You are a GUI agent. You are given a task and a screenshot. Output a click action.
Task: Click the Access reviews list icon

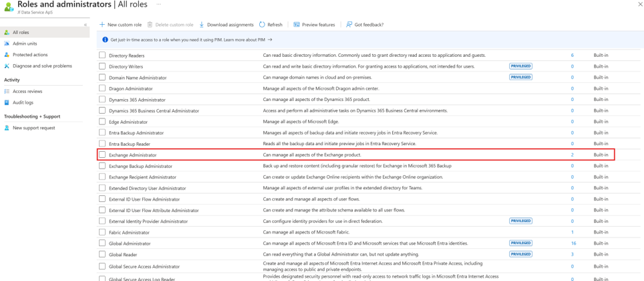(x=7, y=92)
